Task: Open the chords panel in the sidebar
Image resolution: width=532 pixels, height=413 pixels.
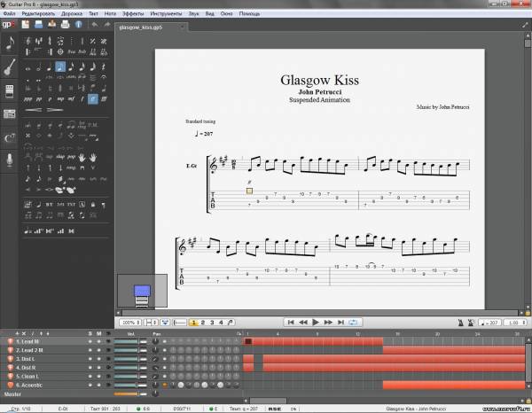Action: (10, 137)
